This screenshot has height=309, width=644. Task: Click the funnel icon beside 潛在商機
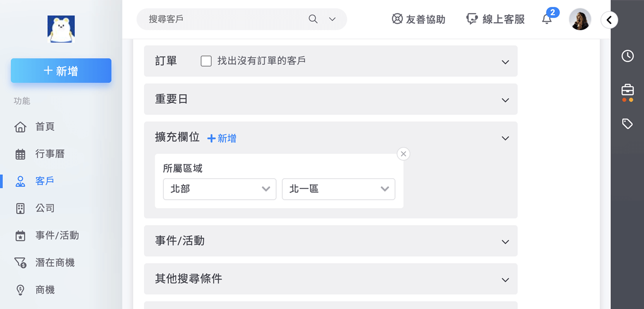[x=21, y=263]
